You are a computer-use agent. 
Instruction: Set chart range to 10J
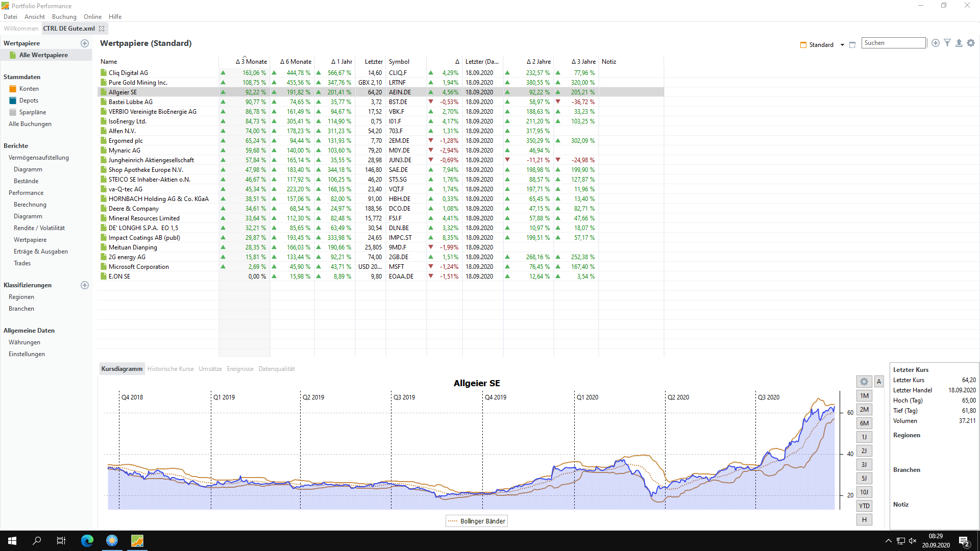[864, 492]
